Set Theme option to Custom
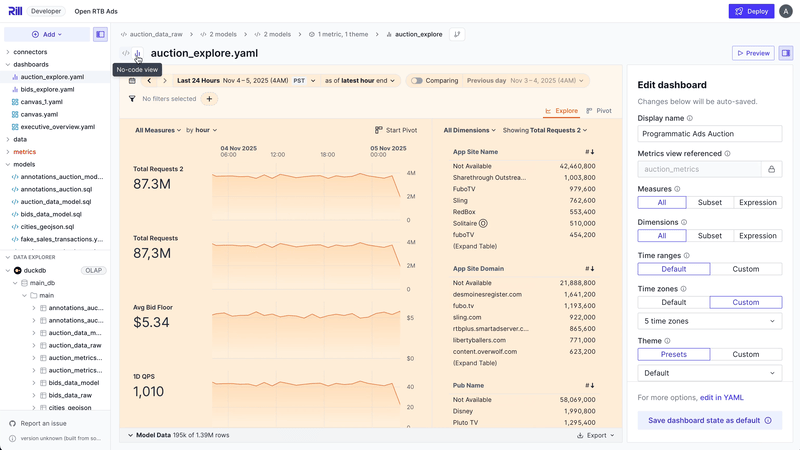This screenshot has height=450, width=800. (745, 354)
